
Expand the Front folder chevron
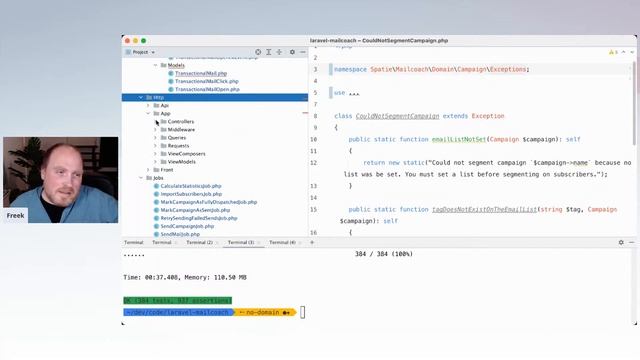click(x=148, y=170)
